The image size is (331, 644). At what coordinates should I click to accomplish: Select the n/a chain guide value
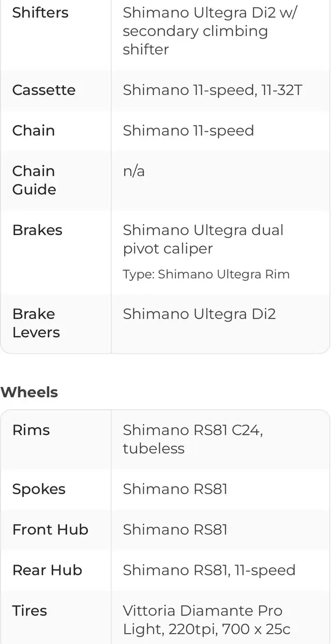[133, 171]
